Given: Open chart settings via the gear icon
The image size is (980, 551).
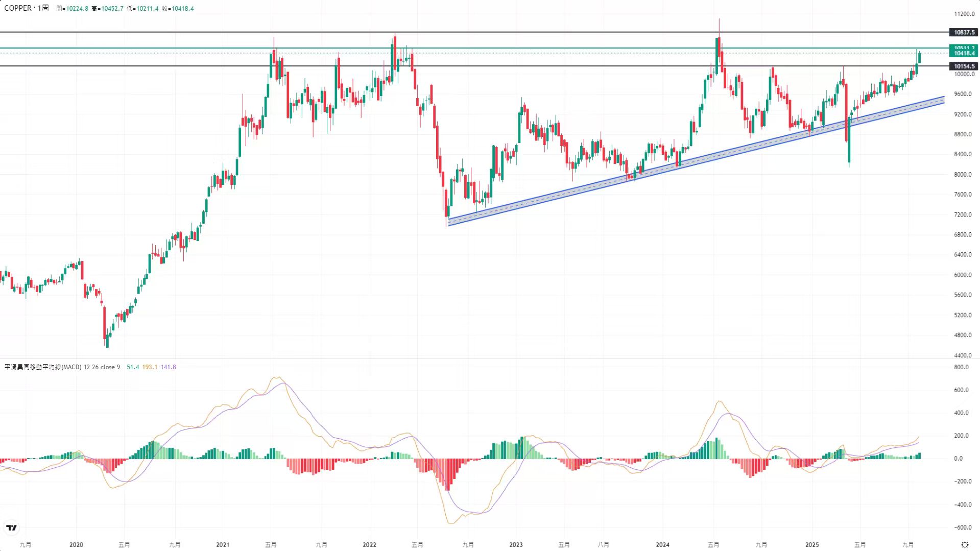Looking at the screenshot, I should (965, 545).
